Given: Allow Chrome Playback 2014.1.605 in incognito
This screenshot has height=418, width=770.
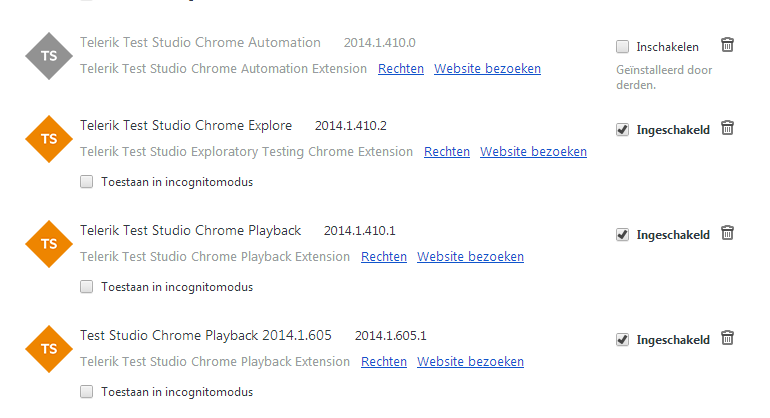Looking at the screenshot, I should [87, 392].
